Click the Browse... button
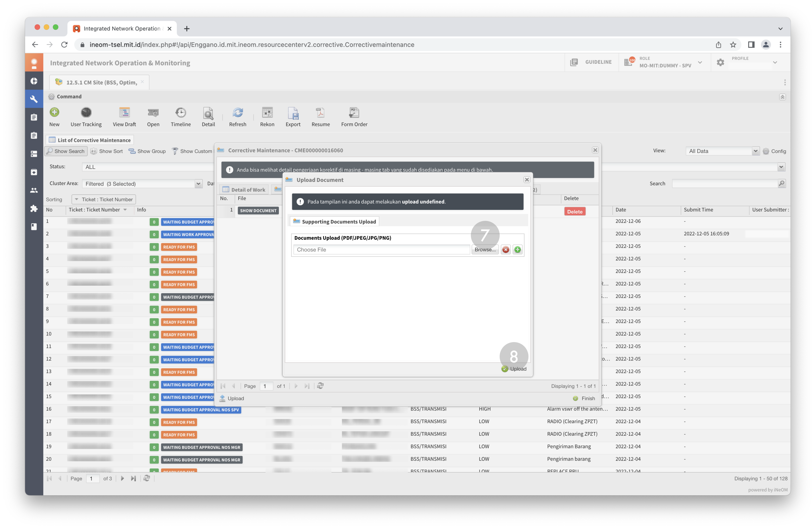This screenshot has height=529, width=812. pyautogui.click(x=485, y=250)
